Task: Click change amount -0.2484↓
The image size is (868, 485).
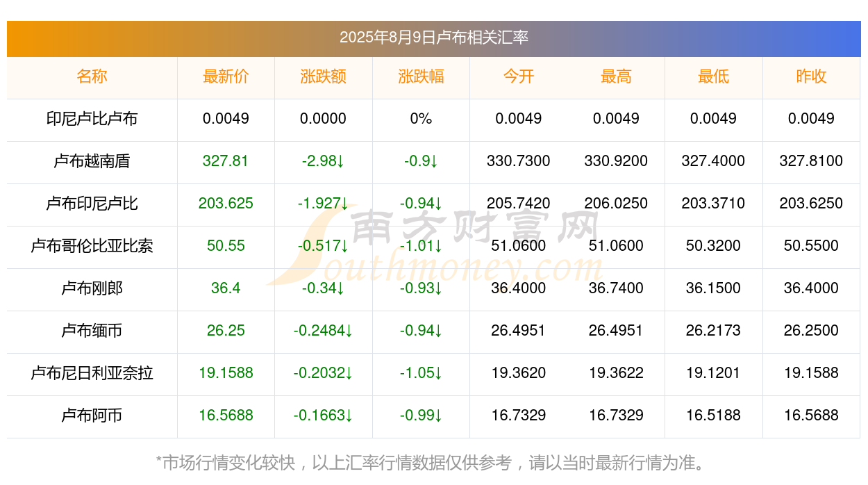Action: tap(324, 331)
